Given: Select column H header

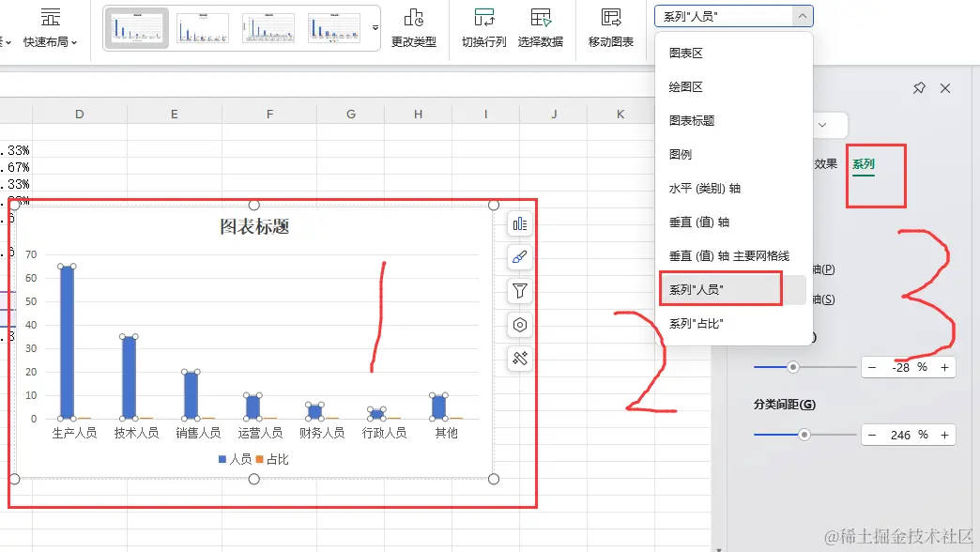Looking at the screenshot, I should tap(418, 115).
